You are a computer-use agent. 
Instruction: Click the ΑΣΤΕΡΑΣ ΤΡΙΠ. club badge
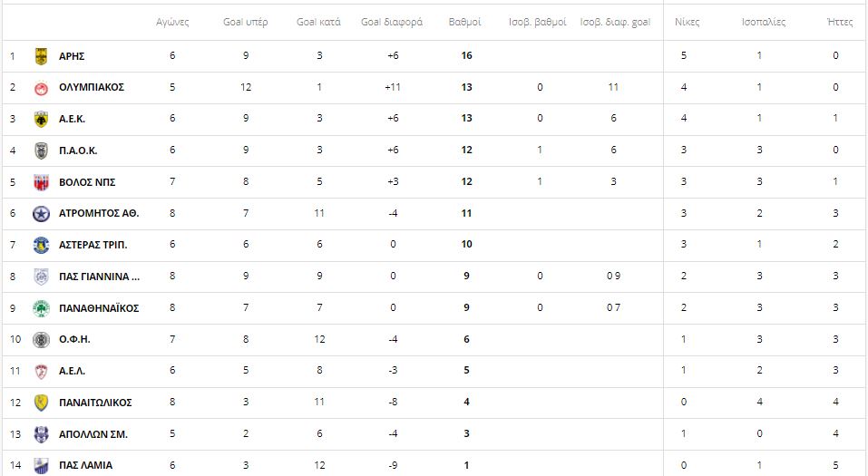[x=41, y=245]
